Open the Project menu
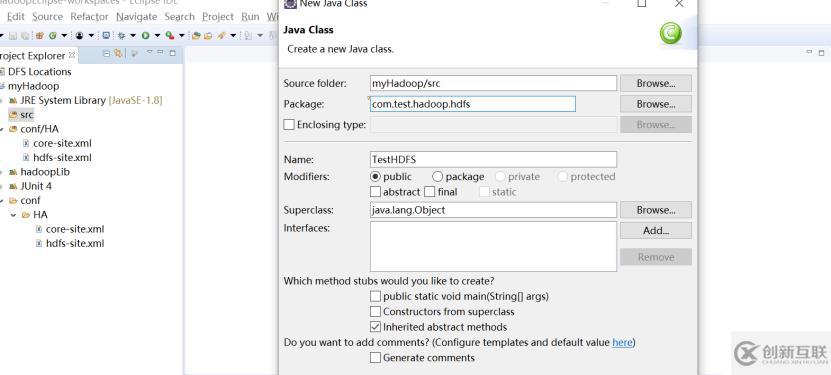Screen dimensions: 831x375 pos(218,16)
